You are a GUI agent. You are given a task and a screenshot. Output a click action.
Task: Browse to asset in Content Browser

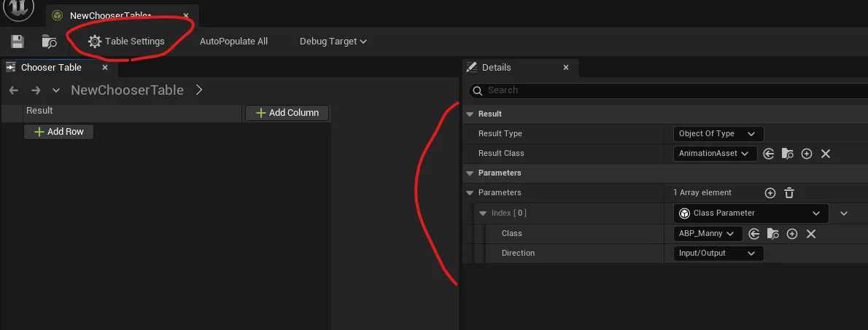coord(50,42)
